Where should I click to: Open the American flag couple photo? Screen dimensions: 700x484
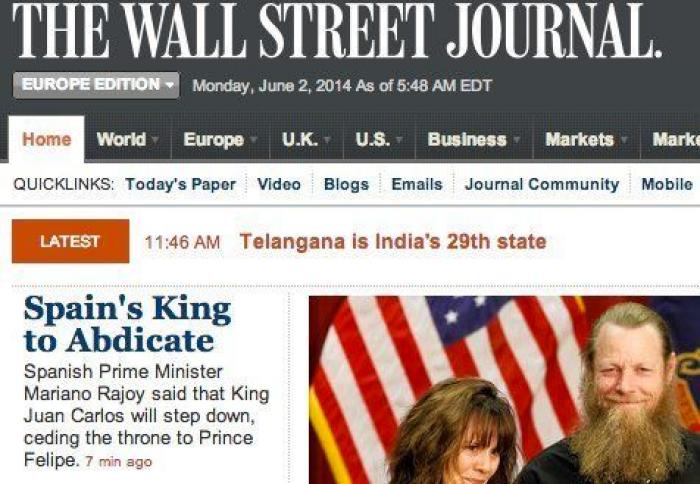[x=504, y=389]
